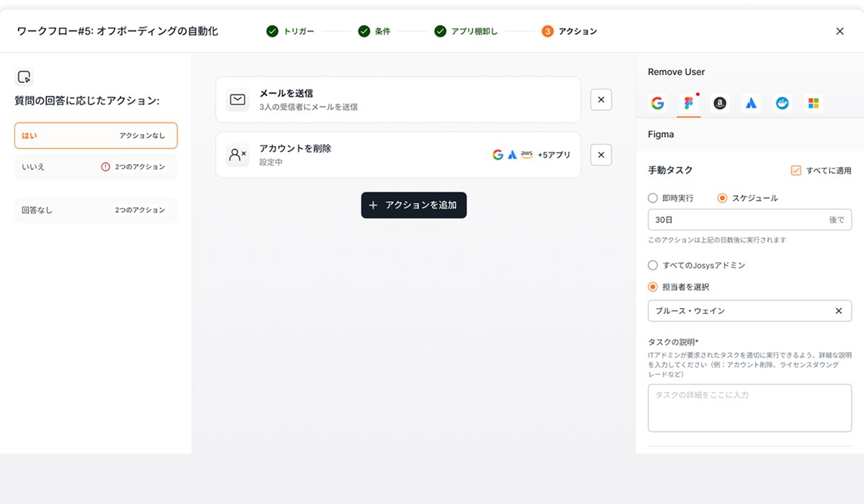Select the Atlassian app tab in Remove User
864x504 pixels.
[751, 103]
